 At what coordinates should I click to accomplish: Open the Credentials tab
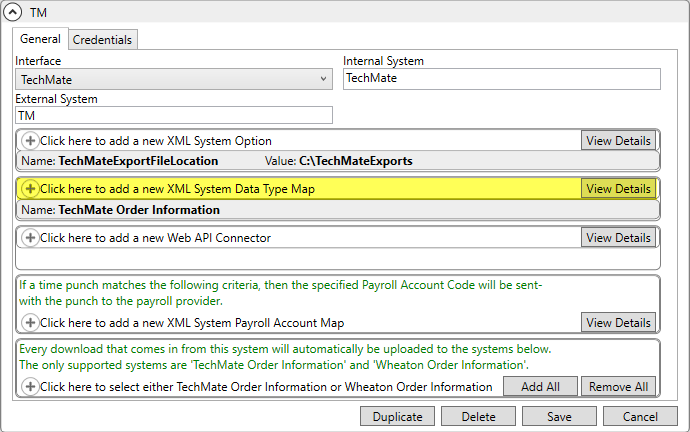click(x=102, y=40)
